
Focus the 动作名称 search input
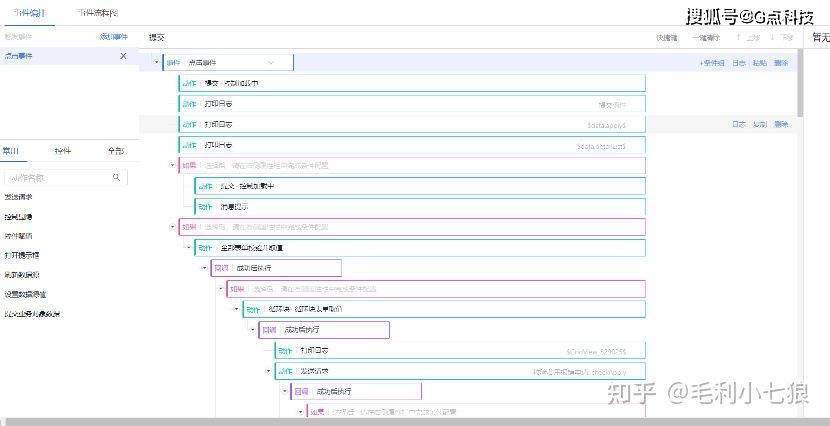point(59,178)
